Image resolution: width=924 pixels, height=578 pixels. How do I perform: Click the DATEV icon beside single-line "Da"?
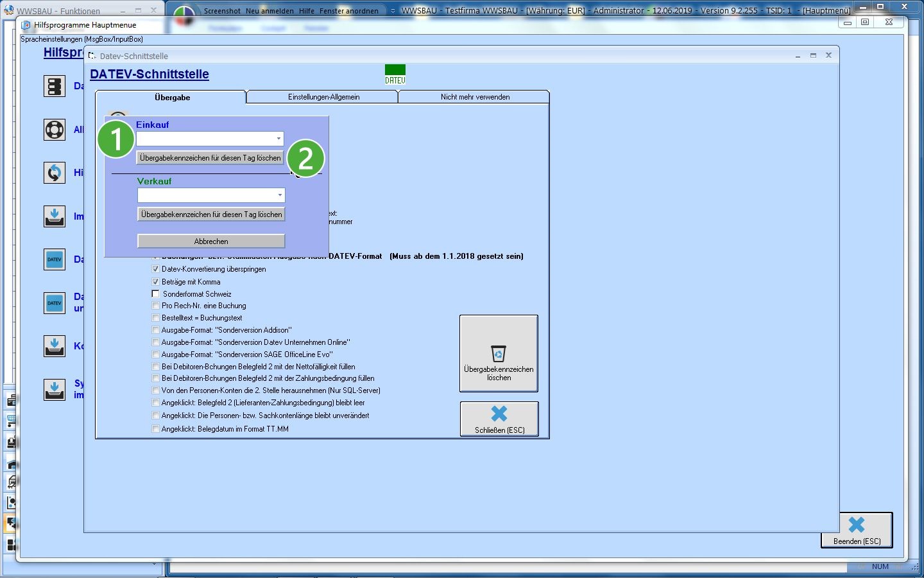55,259
